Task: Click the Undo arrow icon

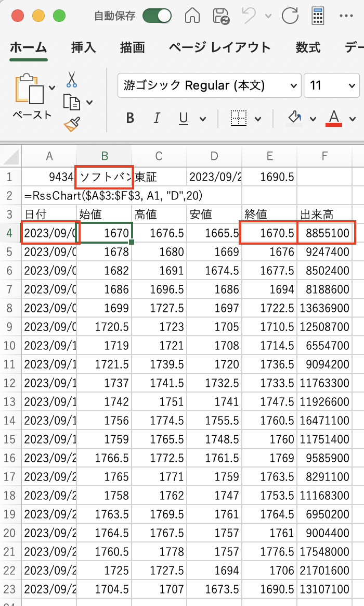Action: [x=249, y=16]
